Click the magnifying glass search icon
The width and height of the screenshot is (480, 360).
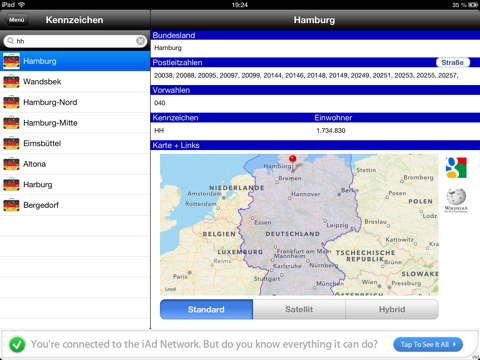(x=11, y=41)
